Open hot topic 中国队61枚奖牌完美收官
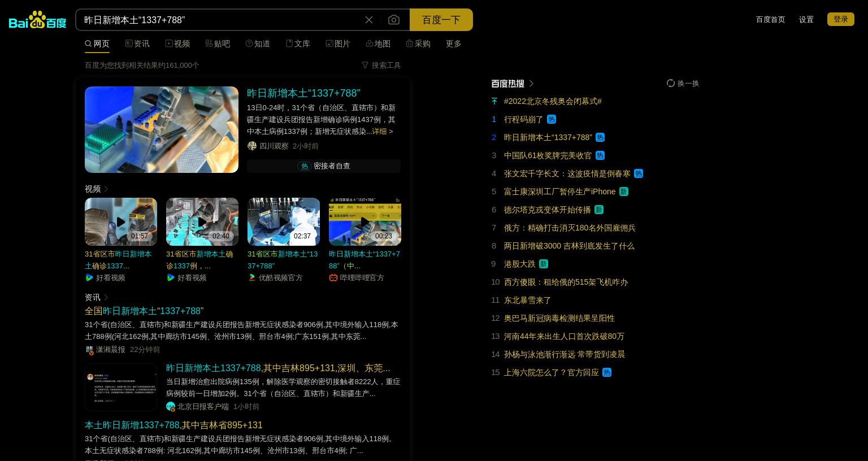 548,155
